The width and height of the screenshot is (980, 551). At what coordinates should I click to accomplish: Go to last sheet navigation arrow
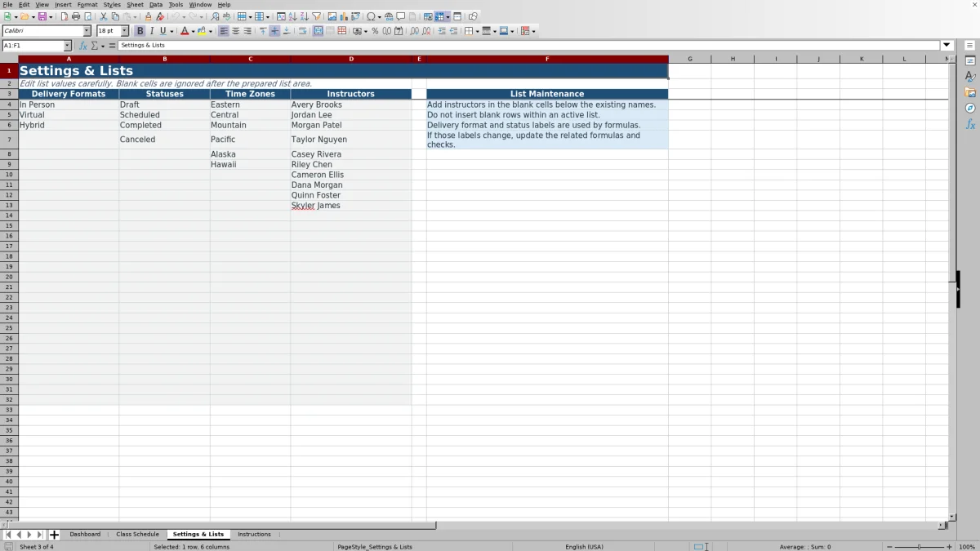tap(40, 535)
